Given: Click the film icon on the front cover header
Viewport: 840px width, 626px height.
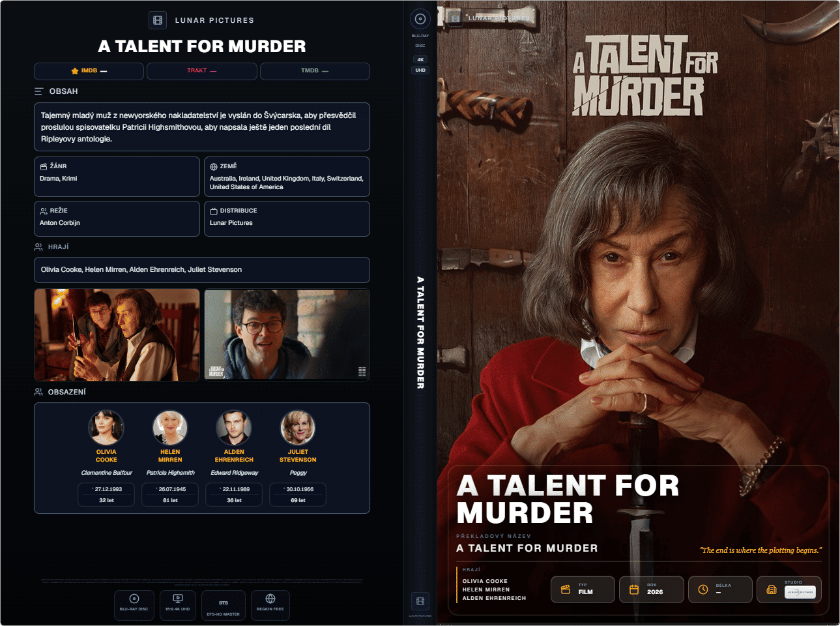Looking at the screenshot, I should [x=456, y=18].
